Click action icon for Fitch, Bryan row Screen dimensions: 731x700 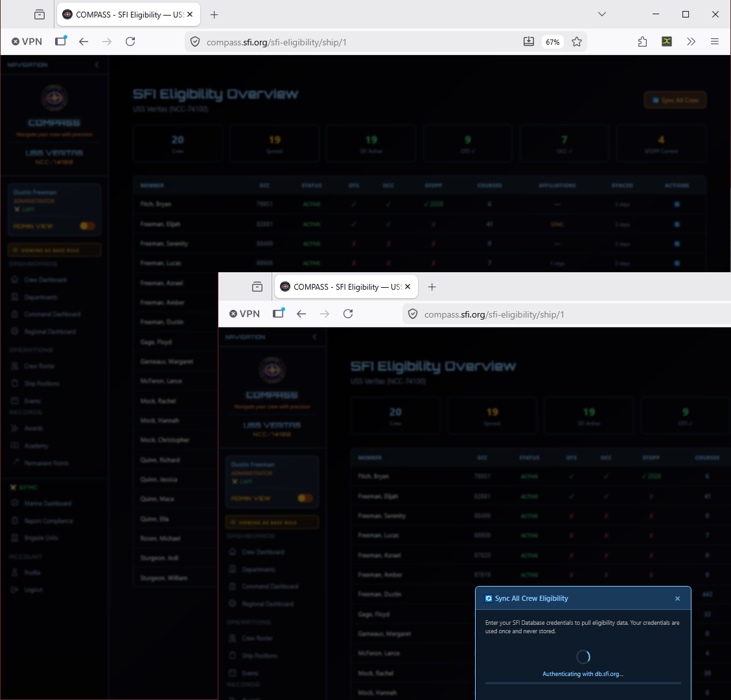click(677, 204)
